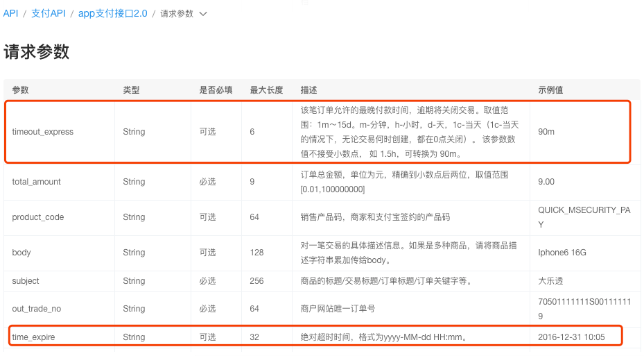Image resolution: width=644 pixels, height=356 pixels.
Task: Click the 9.00 example value
Action: (x=546, y=182)
